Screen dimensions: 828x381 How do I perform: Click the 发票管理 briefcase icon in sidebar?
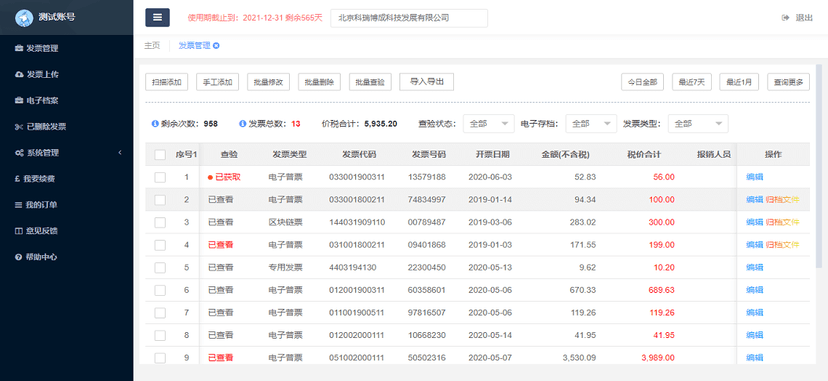click(x=18, y=49)
